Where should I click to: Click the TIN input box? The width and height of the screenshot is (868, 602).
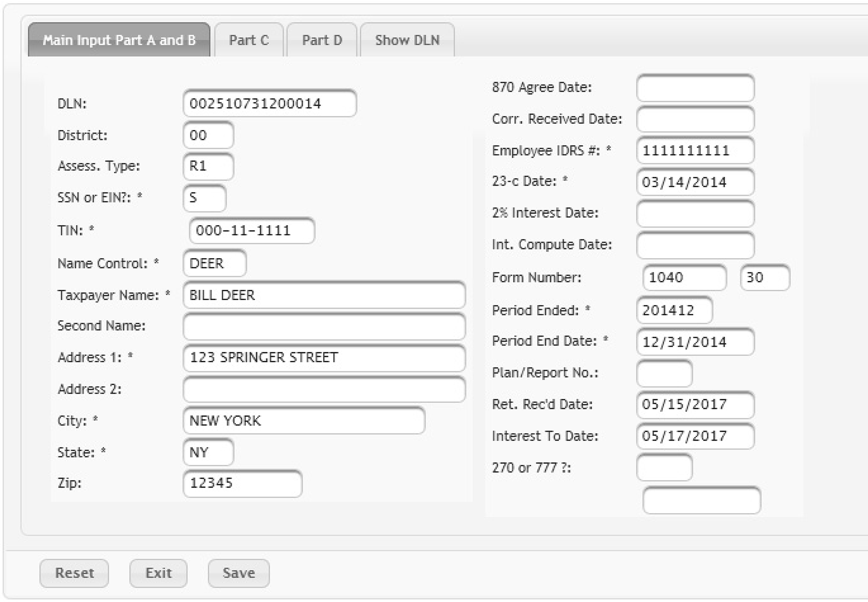pyautogui.click(x=251, y=231)
